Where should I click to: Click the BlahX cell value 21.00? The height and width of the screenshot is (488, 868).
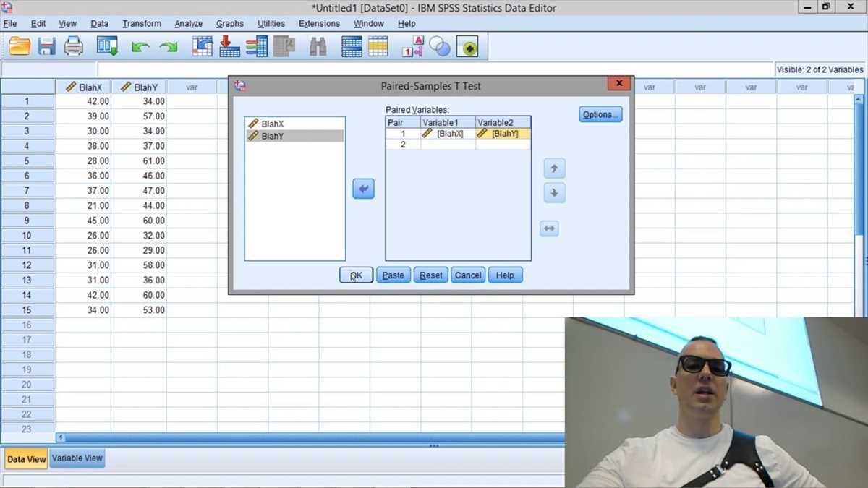click(83, 205)
